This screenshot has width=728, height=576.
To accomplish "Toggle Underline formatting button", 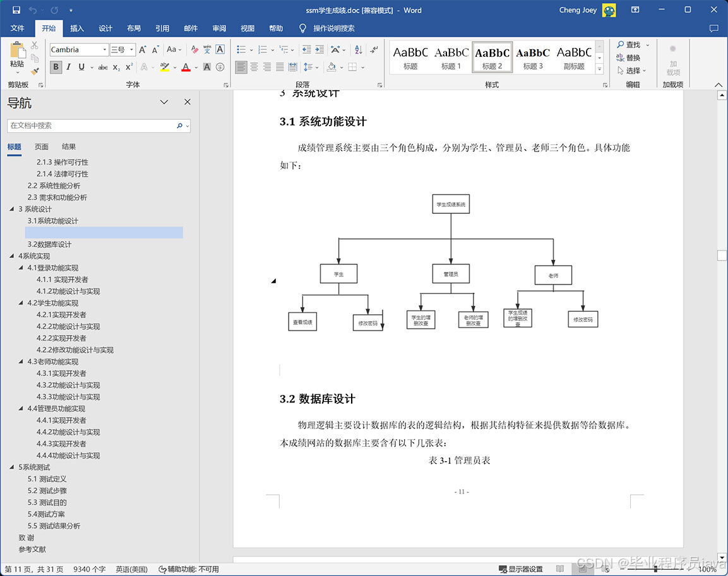I will click(x=81, y=68).
